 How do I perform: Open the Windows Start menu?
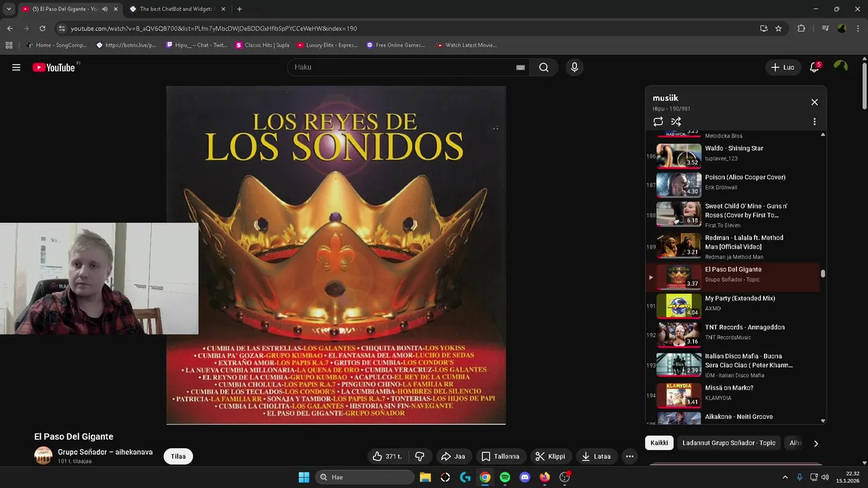(304, 477)
